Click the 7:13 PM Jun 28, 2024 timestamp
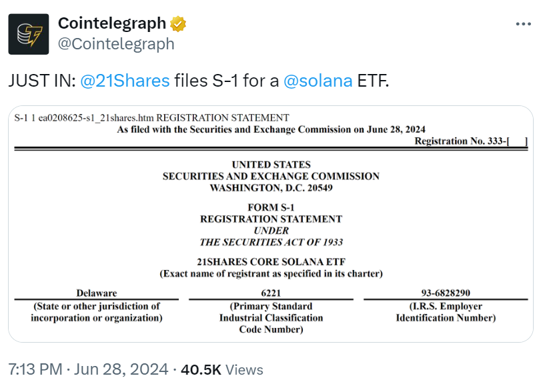This screenshot has height=392, width=549. [88, 369]
